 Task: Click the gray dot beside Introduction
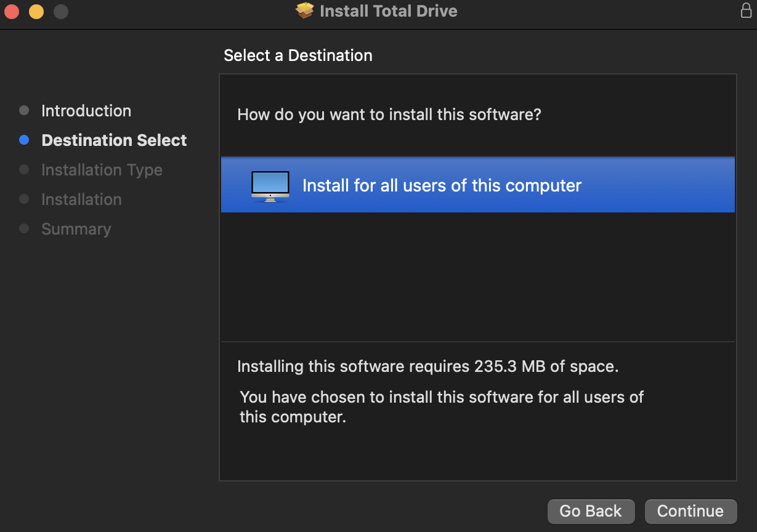click(23, 110)
